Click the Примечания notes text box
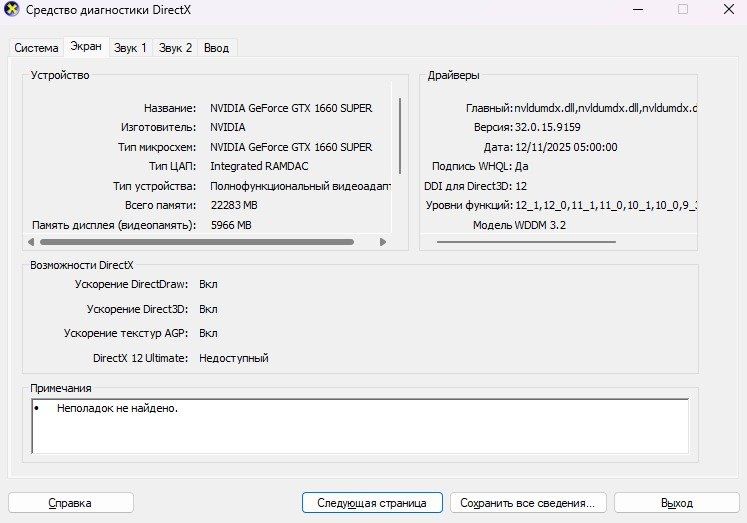747x523 pixels. pyautogui.click(x=360, y=426)
